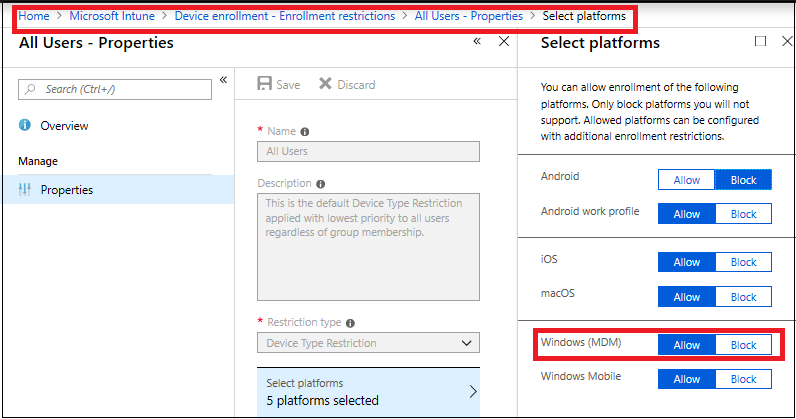
Task: Click the Name field info icon
Action: click(305, 131)
